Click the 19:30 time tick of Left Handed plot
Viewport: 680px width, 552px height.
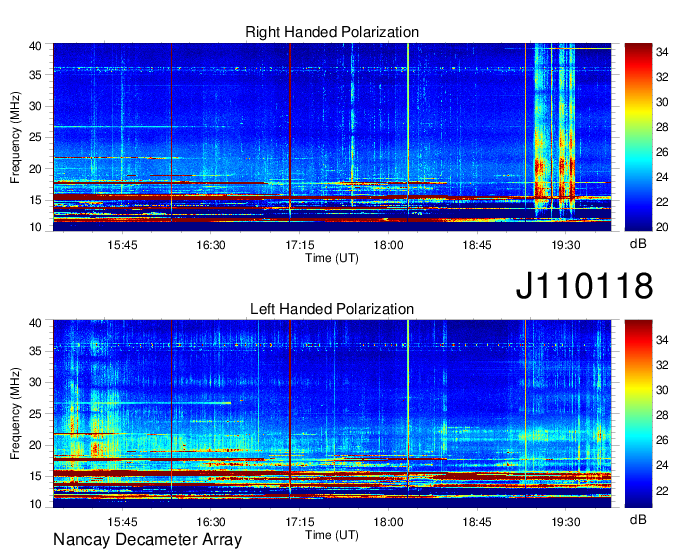pyautogui.click(x=566, y=522)
